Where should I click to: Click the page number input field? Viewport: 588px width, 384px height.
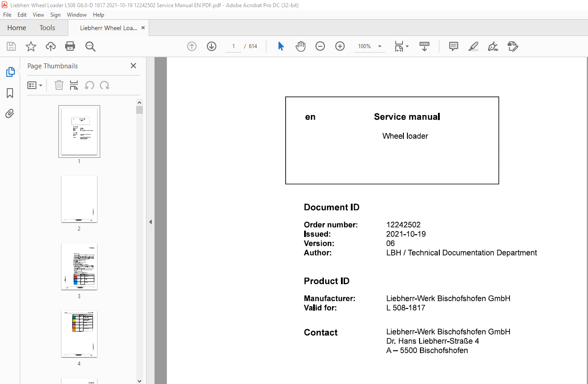pos(234,46)
